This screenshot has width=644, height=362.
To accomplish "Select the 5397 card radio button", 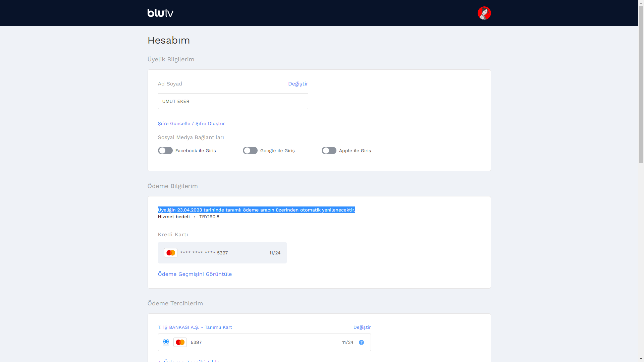I will coord(166,342).
